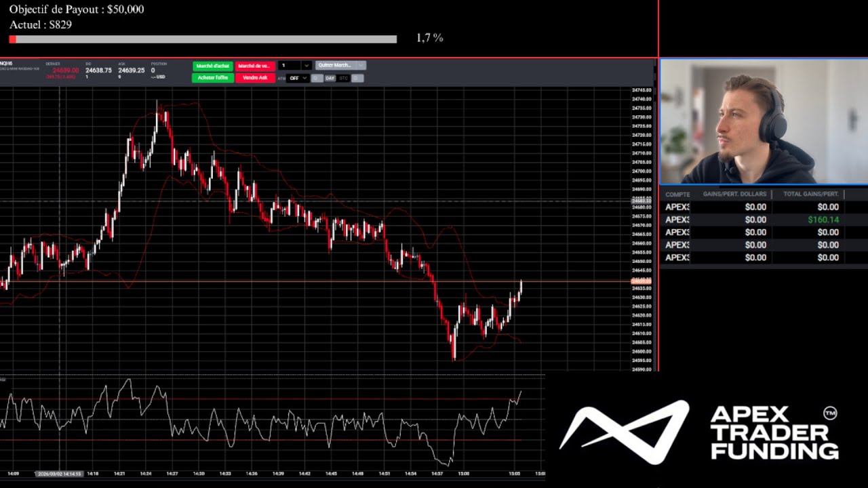
Task: Click the Objectif de Payout : $50,000 text
Action: tap(77, 9)
